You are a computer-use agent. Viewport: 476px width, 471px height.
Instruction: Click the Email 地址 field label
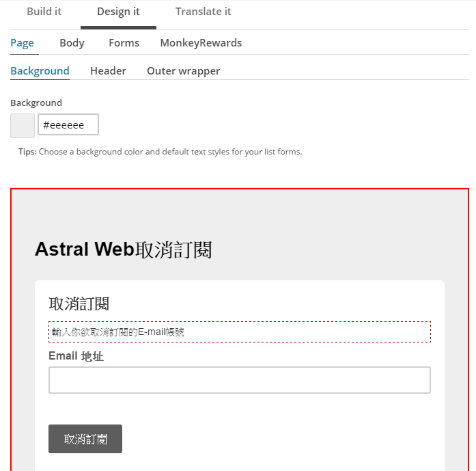76,356
